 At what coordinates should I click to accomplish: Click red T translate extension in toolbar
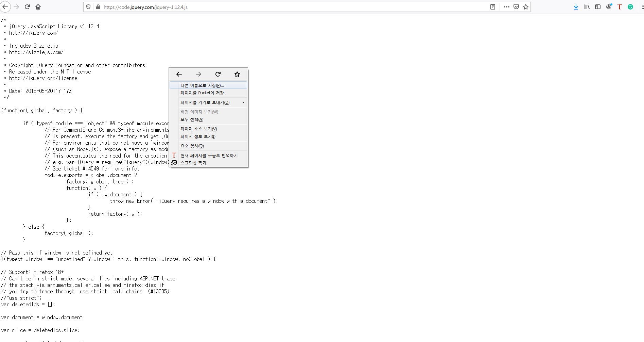[x=620, y=7]
